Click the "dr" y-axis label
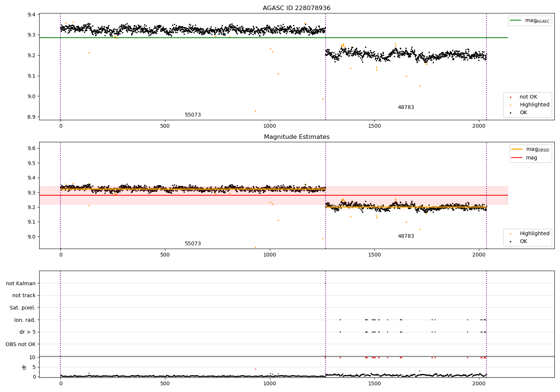This screenshot has height=392, width=560. tap(24, 367)
